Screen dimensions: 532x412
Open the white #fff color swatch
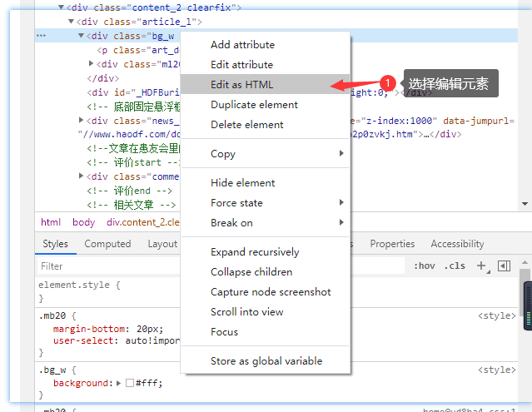(x=129, y=384)
